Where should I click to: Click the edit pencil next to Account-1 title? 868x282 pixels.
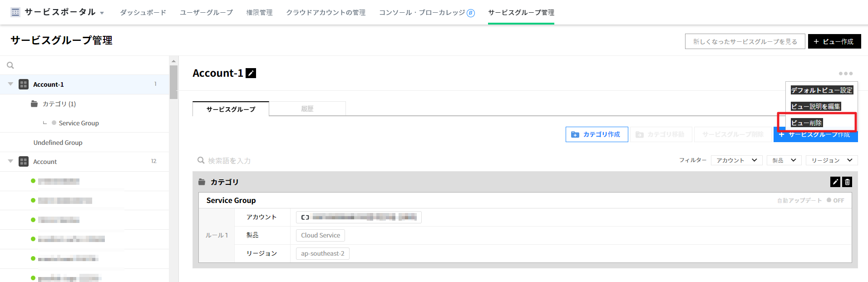click(x=251, y=73)
